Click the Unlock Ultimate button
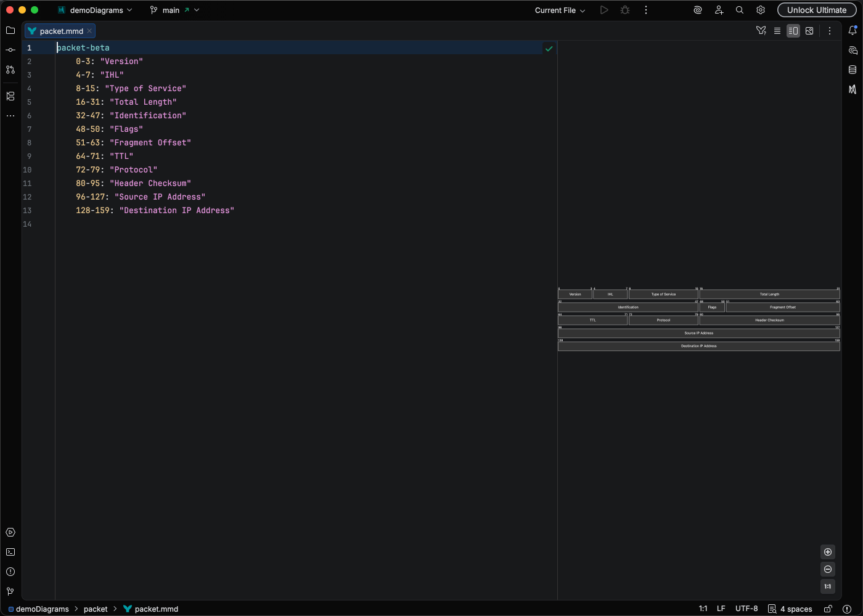863x616 pixels. click(816, 10)
